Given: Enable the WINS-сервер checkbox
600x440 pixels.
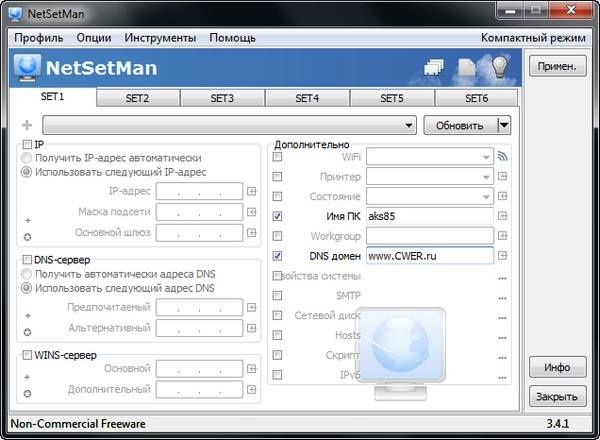Looking at the screenshot, I should pos(26,355).
